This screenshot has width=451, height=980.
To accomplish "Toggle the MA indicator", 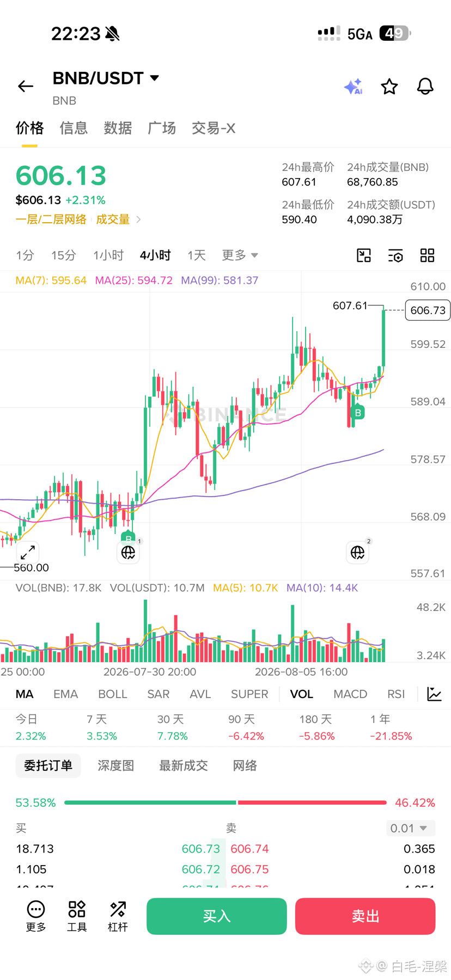I will (x=25, y=694).
